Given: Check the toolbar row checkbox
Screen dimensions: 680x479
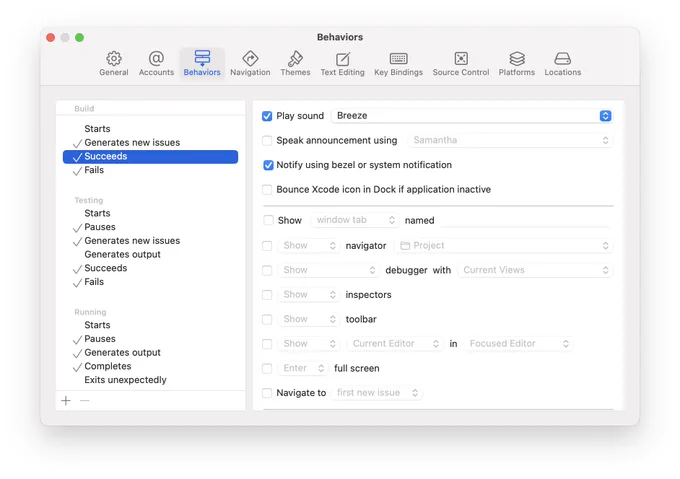Looking at the screenshot, I should (267, 319).
